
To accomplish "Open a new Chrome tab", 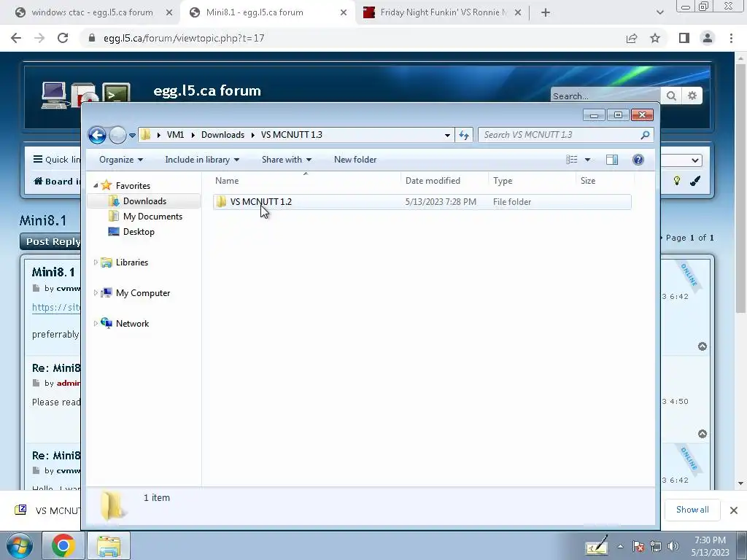I will click(x=546, y=13).
